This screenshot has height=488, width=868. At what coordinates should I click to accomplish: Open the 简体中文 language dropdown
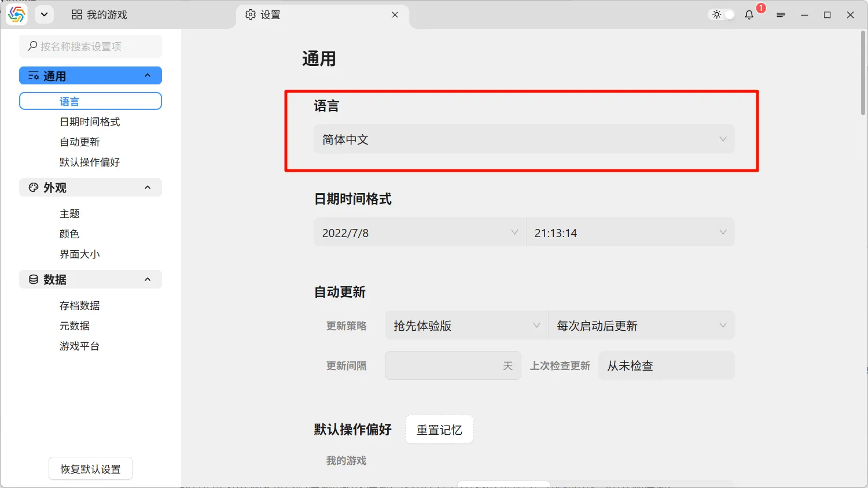pyautogui.click(x=524, y=139)
